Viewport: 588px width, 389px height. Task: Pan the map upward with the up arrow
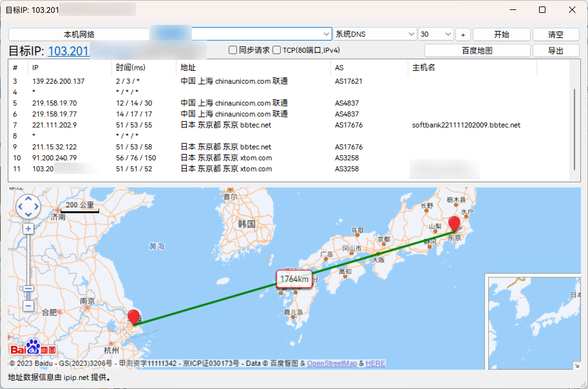(28, 199)
